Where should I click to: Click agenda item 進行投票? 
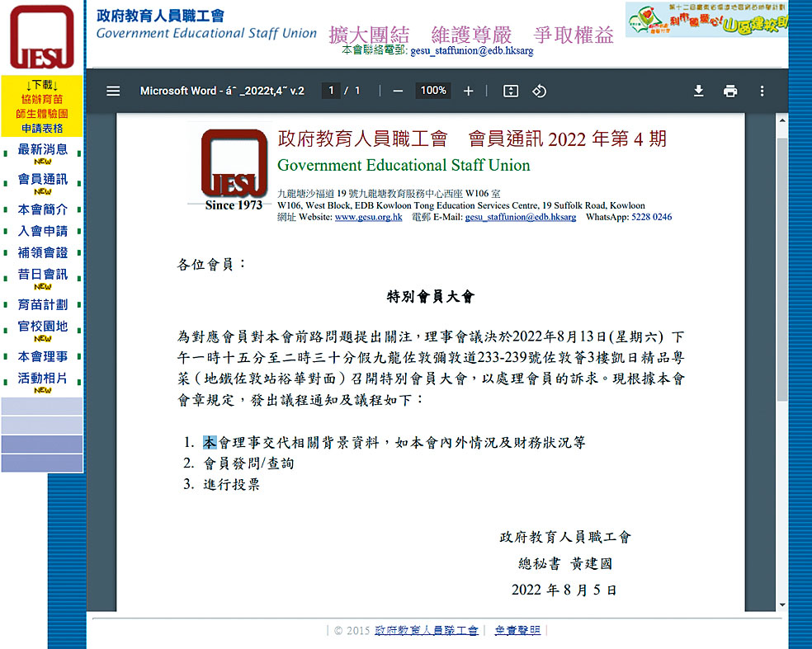231,484
